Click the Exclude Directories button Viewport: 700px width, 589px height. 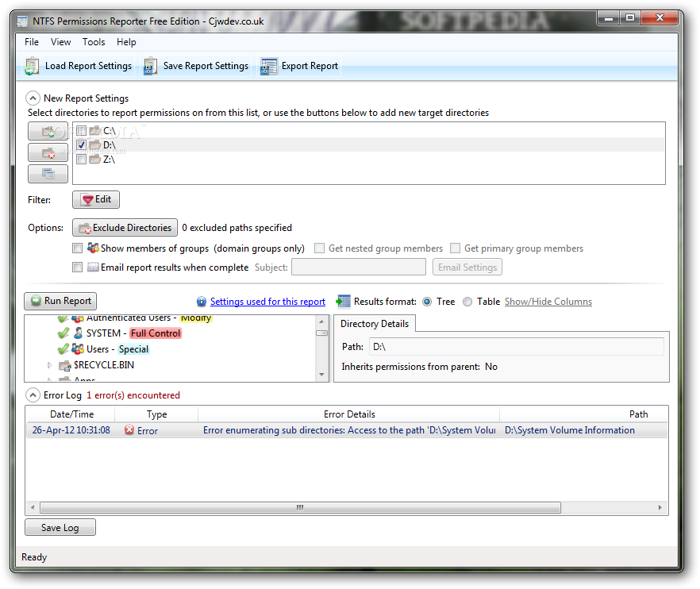pos(125,228)
